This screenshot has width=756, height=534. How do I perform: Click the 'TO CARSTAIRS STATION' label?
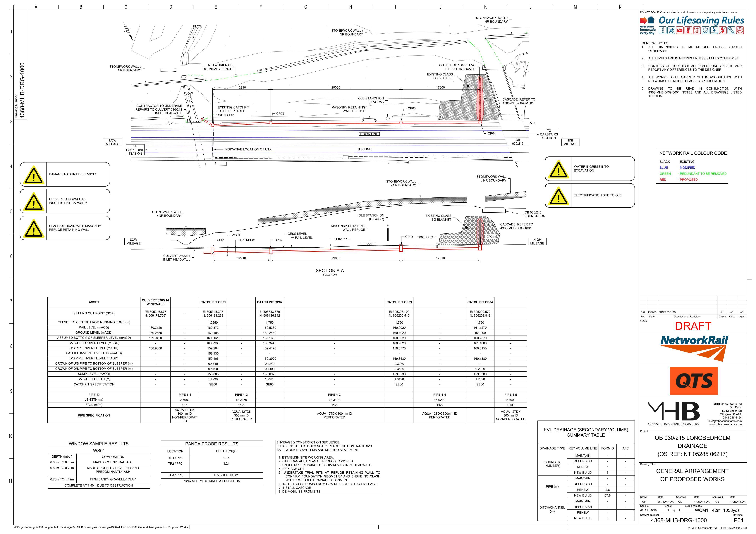(x=549, y=134)
